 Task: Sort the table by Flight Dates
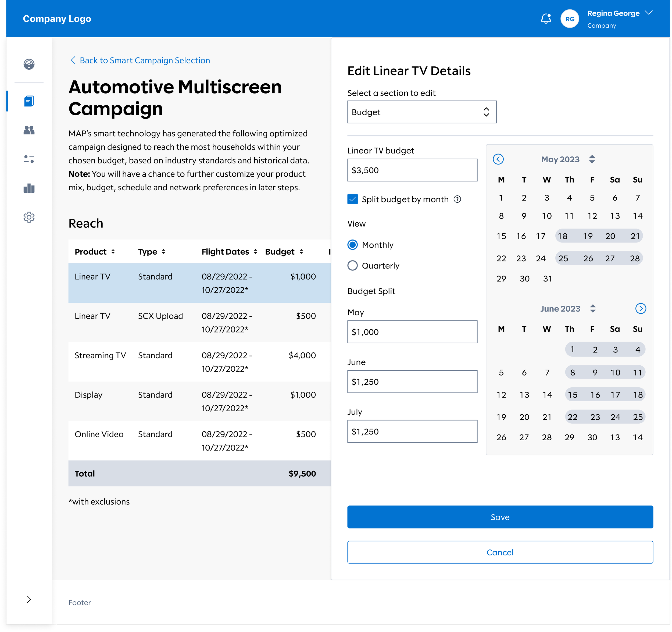(255, 252)
